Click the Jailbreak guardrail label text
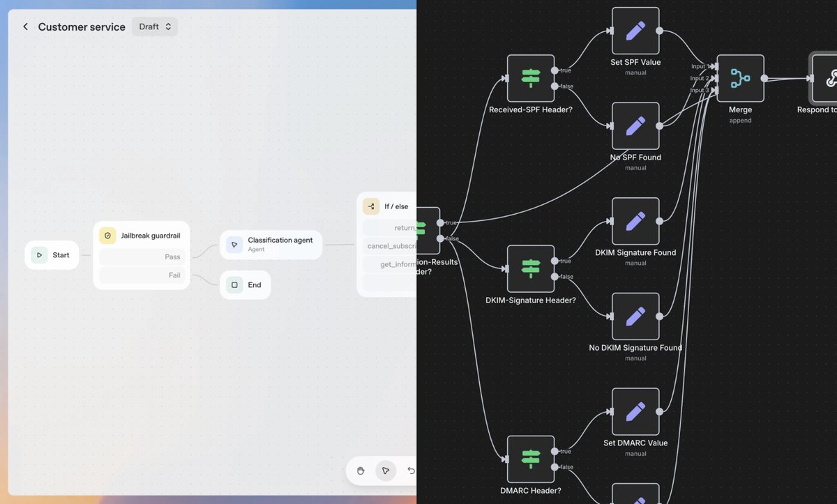The image size is (837, 504). click(x=150, y=236)
